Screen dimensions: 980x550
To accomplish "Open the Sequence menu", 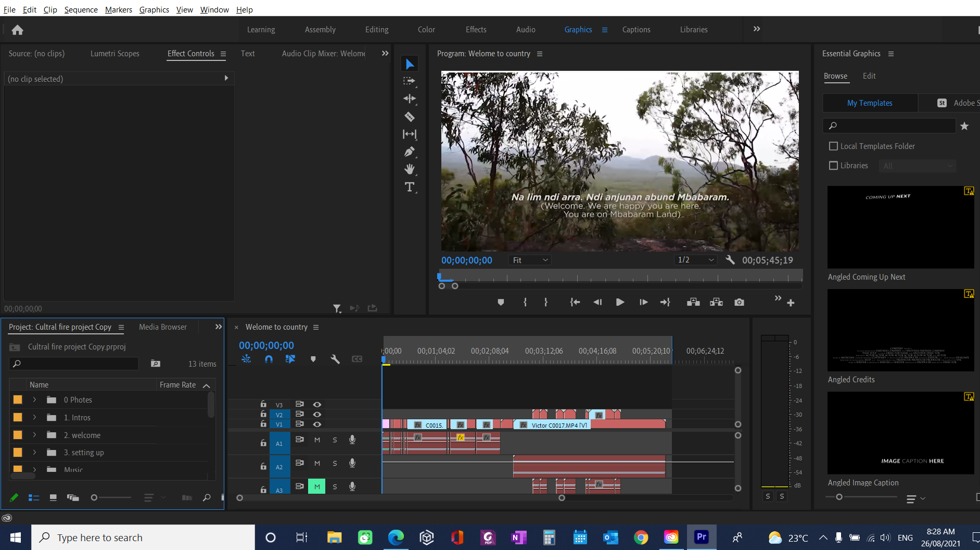I will 81,9.
